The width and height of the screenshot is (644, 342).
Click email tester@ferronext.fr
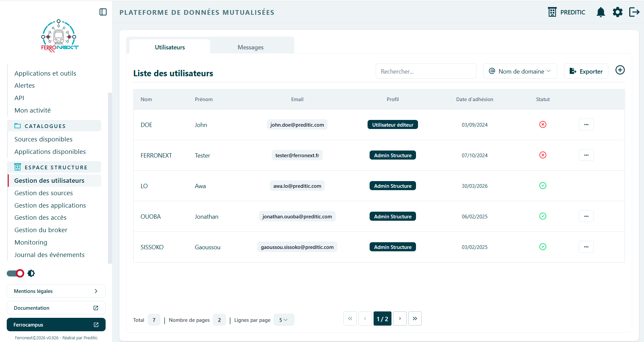(297, 155)
